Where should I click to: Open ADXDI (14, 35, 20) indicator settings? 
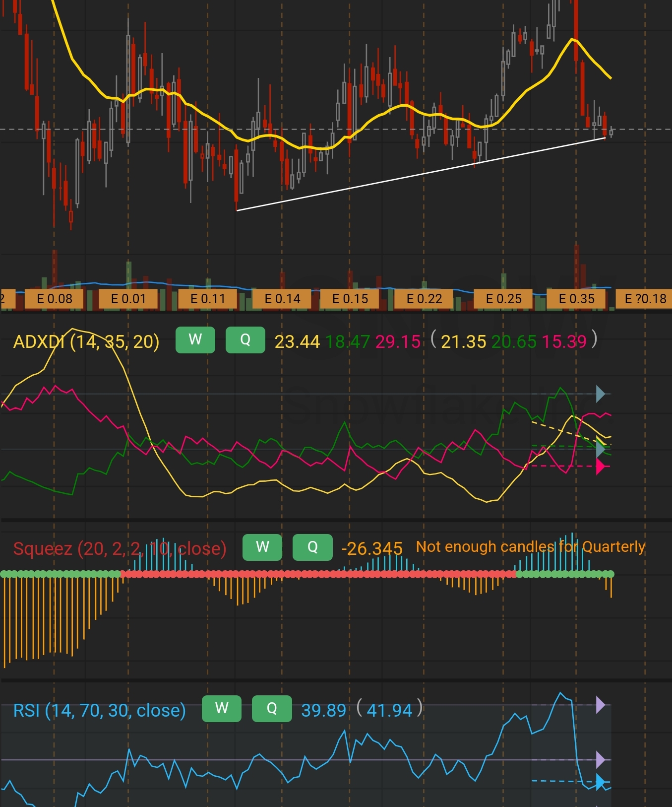86,342
